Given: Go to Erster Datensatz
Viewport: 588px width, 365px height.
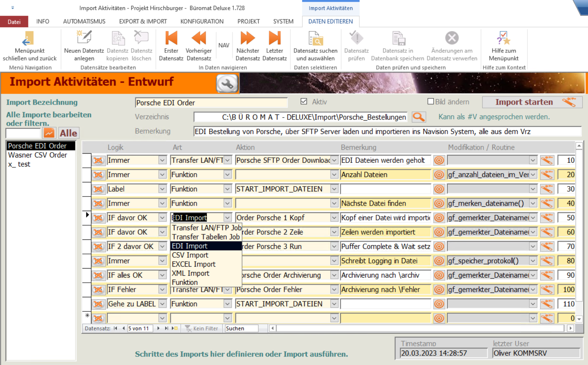Looking at the screenshot, I should coord(171,39).
